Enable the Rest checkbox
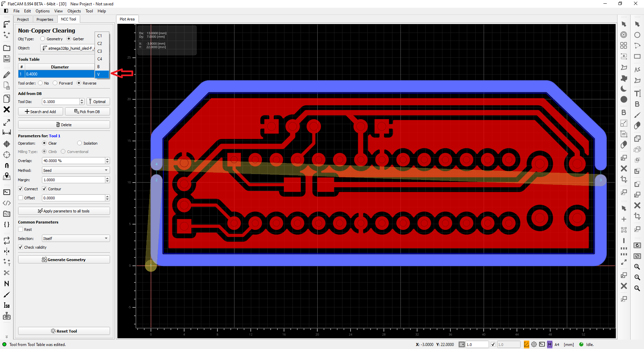This screenshot has width=644, height=349. pos(20,230)
